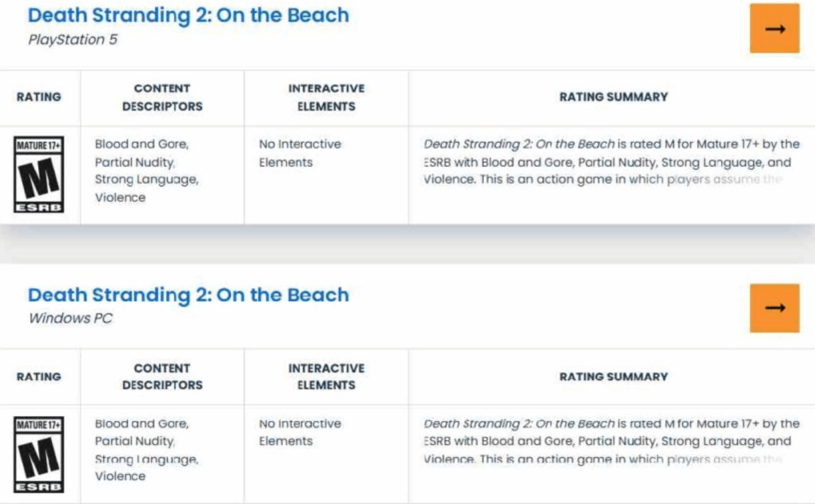This screenshot has width=815, height=504.
Task: Click the Rating column header in Windows PC table
Action: 39,377
